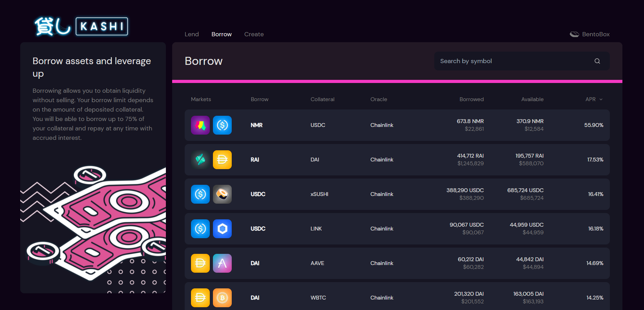Click the Kashi logo
This screenshot has width=644, height=310.
(81, 27)
